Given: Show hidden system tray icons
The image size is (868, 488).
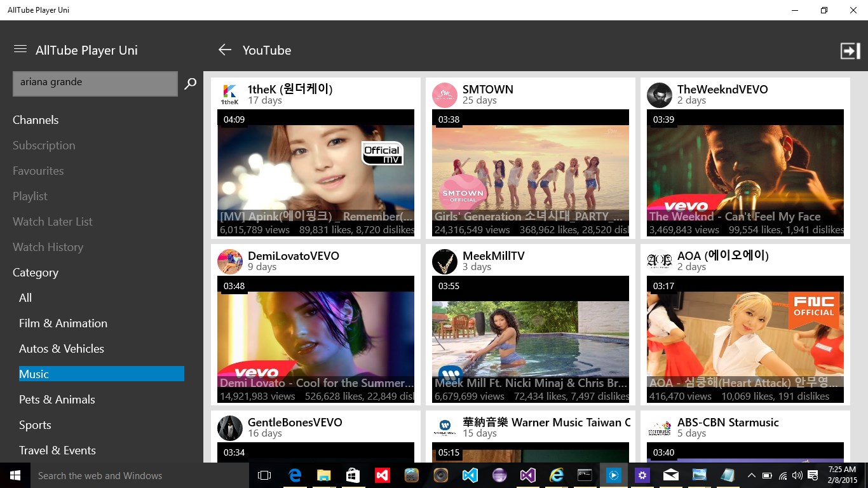Looking at the screenshot, I should 752,475.
